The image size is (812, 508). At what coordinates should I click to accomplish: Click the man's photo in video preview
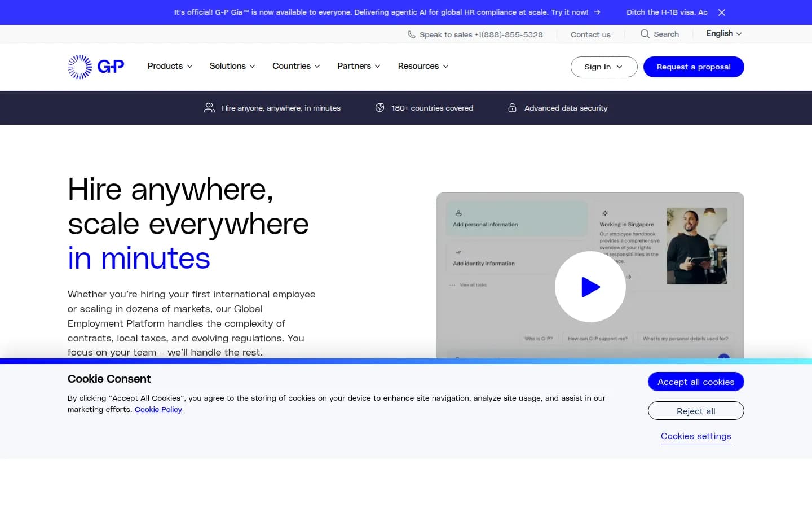pos(697,246)
